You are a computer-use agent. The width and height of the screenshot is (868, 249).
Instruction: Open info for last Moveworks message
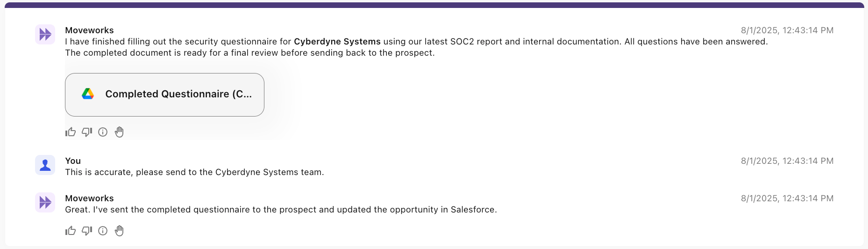pyautogui.click(x=103, y=231)
